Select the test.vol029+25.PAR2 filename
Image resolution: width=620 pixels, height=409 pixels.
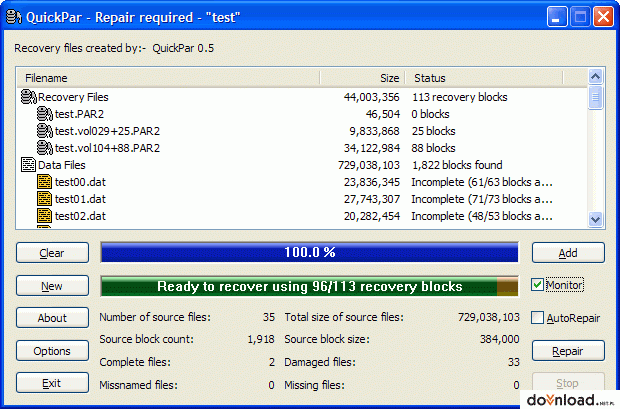pos(107,131)
